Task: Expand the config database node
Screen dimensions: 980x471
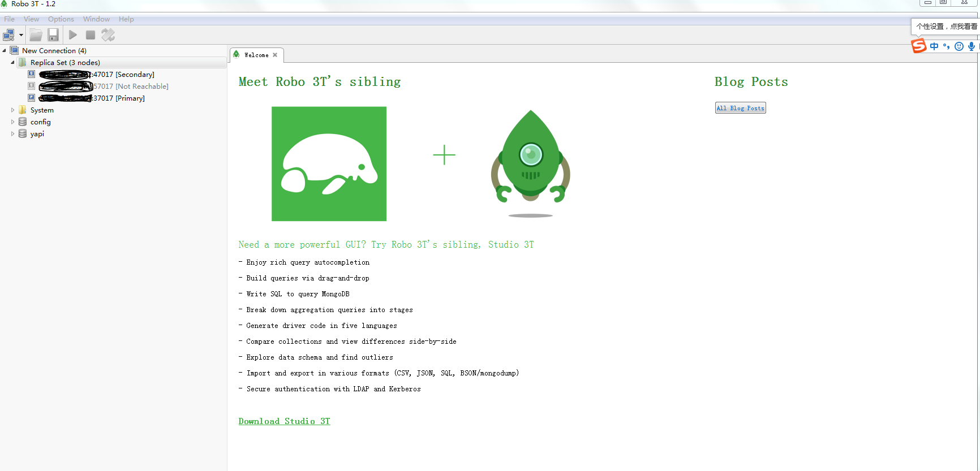Action: 12,122
